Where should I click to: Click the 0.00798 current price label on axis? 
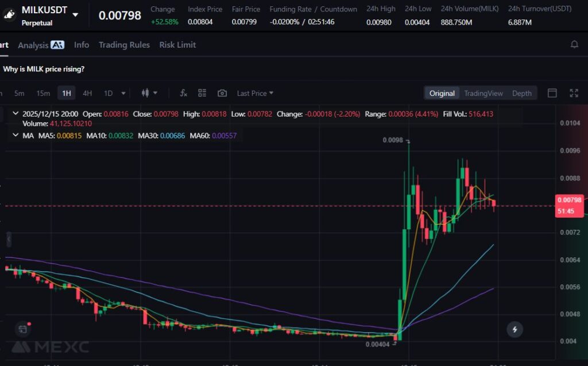(568, 200)
